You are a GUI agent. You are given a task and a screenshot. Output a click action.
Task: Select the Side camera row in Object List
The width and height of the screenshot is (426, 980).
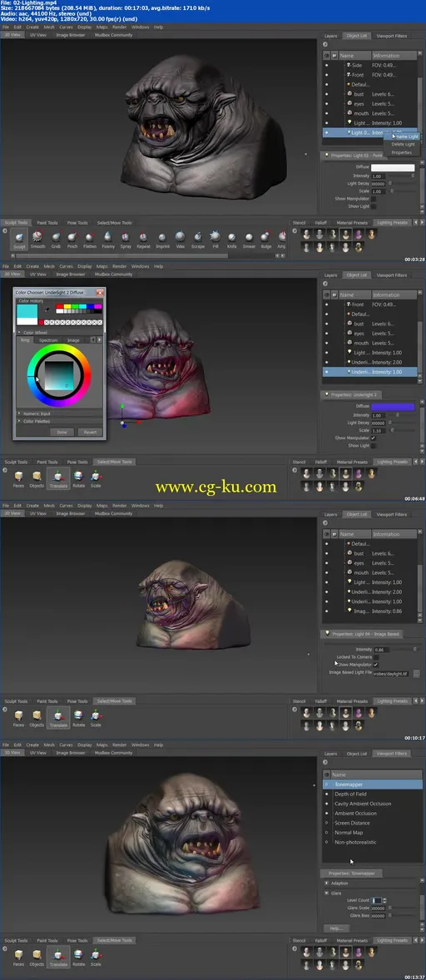[x=369, y=65]
